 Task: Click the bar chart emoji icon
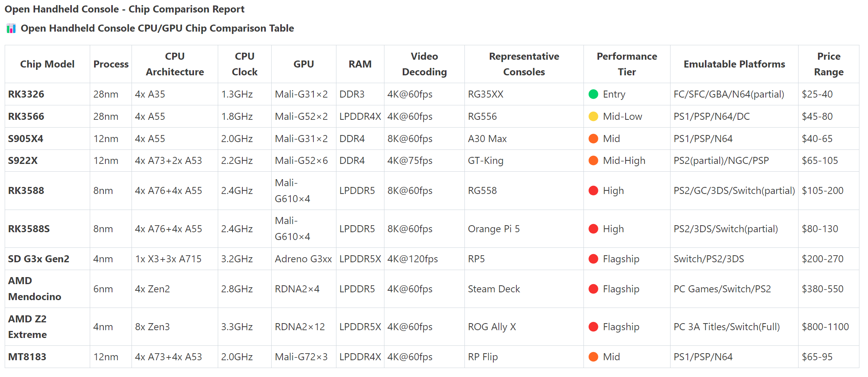pos(11,28)
